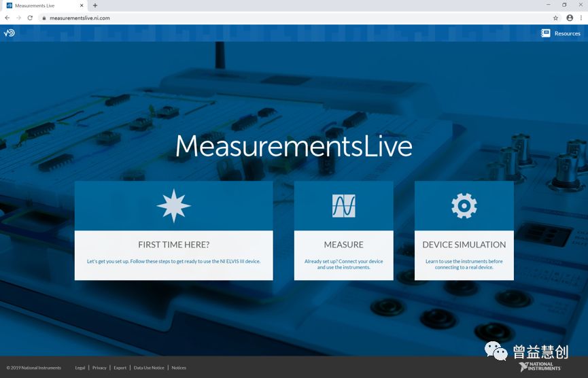Viewport: 588px width, 378px height.
Task: Click the 'Learn to use the instruments' text
Action: point(464,264)
